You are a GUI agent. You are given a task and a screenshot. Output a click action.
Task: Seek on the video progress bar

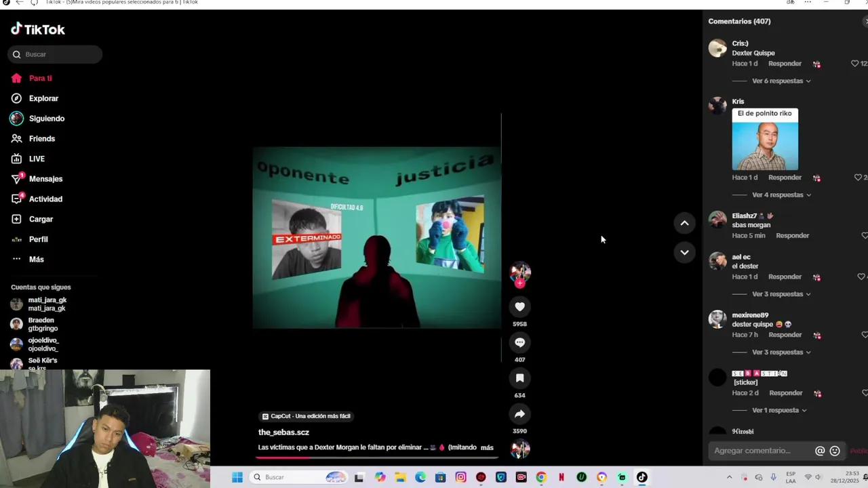coord(377,457)
